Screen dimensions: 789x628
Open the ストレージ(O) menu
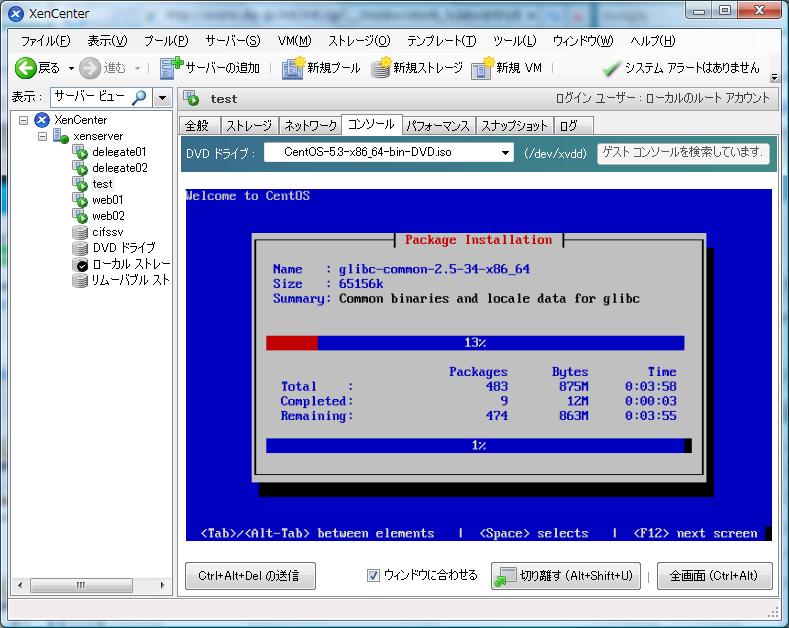[359, 41]
